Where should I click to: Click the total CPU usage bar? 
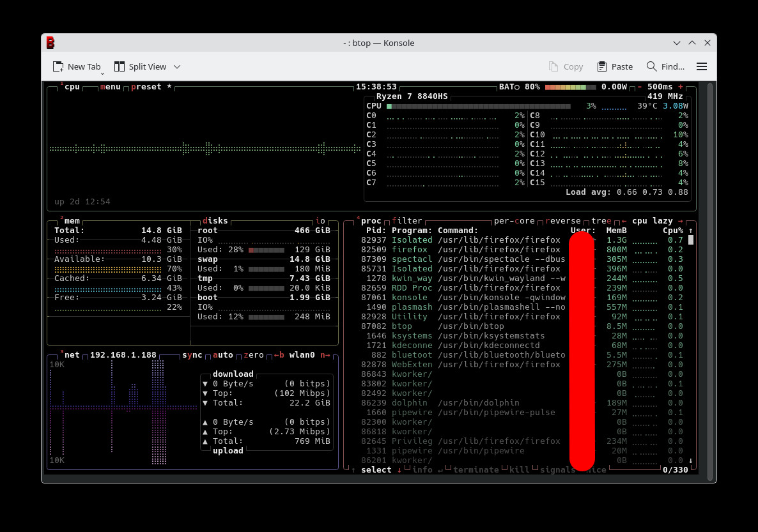[x=479, y=106]
